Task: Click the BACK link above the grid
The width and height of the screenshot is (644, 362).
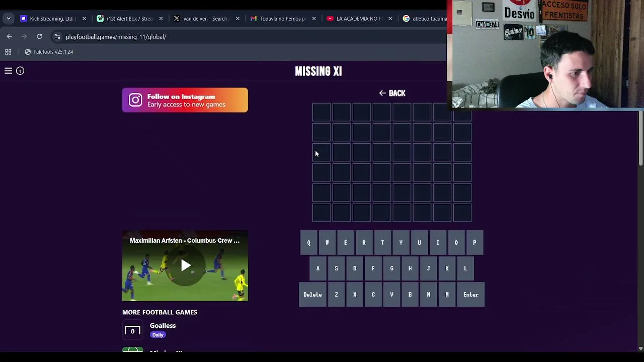Action: coord(392,93)
